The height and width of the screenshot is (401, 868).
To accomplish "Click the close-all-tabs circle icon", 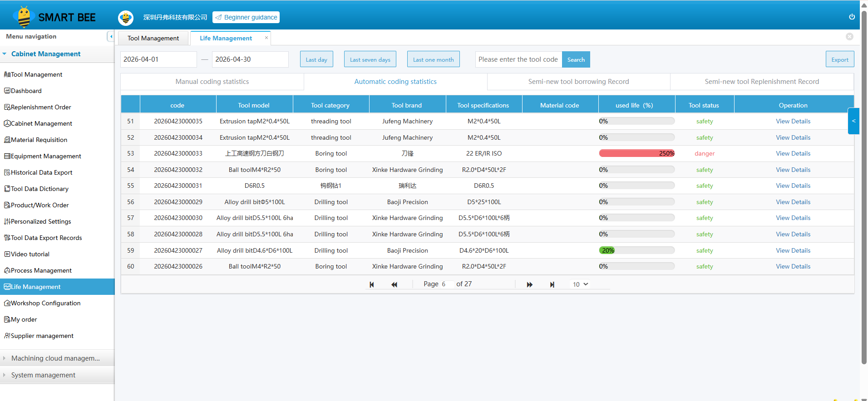I will (849, 37).
